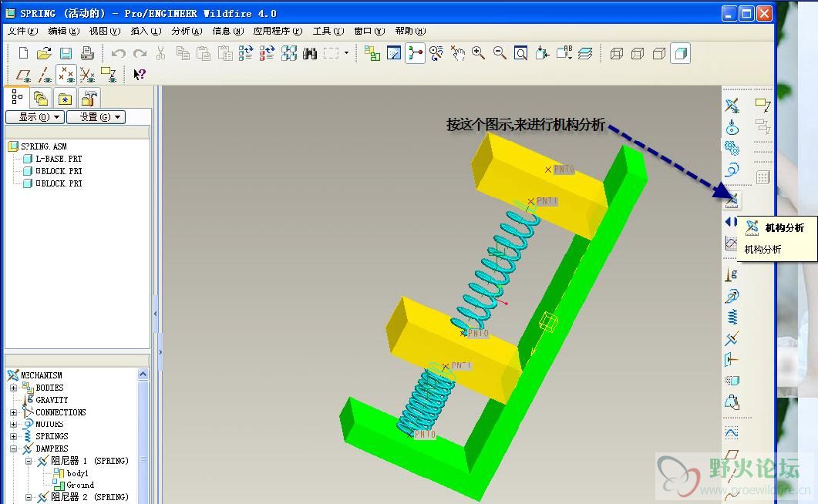This screenshot has width=818, height=504.
Task: Switch to the favorites navigator tab
Action: coord(65,98)
